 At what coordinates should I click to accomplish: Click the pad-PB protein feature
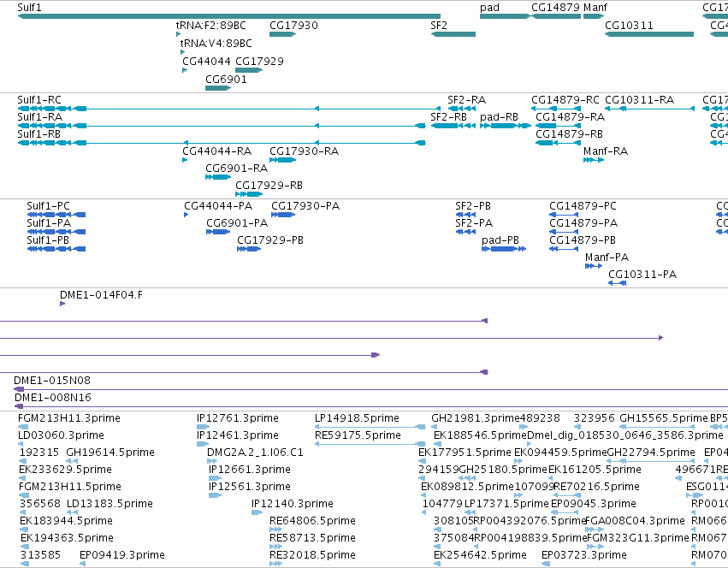504,249
